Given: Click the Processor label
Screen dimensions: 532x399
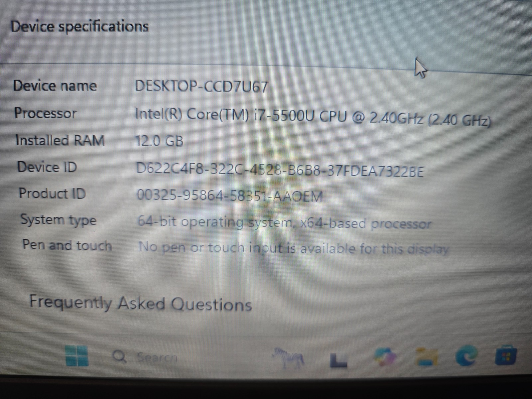Looking at the screenshot, I should 46,113.
